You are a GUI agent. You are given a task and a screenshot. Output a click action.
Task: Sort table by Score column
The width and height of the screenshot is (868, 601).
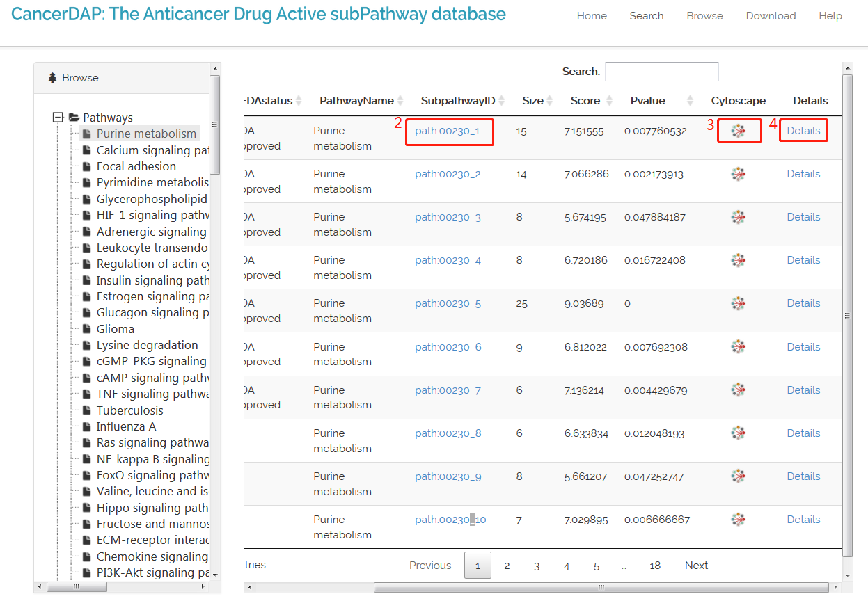[x=585, y=101]
